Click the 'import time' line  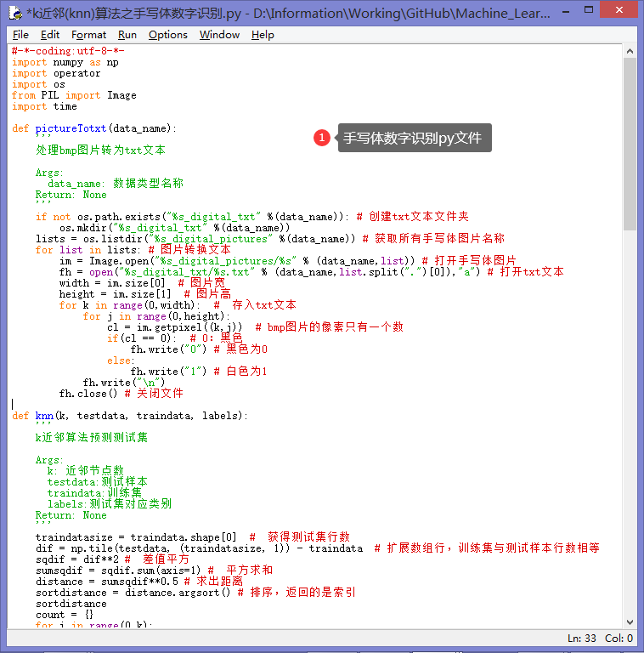tap(44, 106)
